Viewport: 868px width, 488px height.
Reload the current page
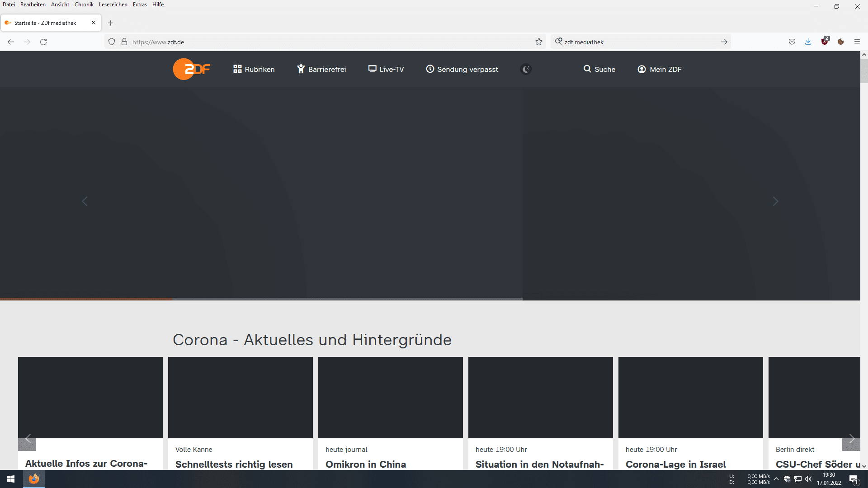(43, 42)
